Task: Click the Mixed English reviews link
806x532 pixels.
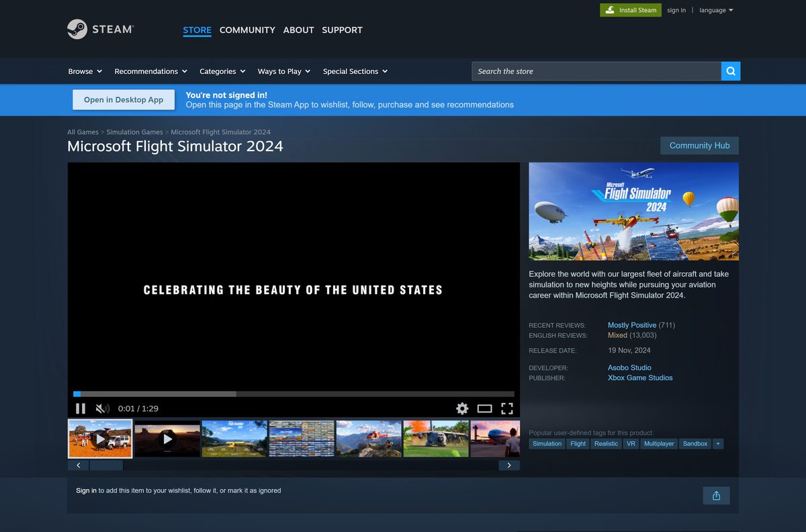Action: (617, 335)
